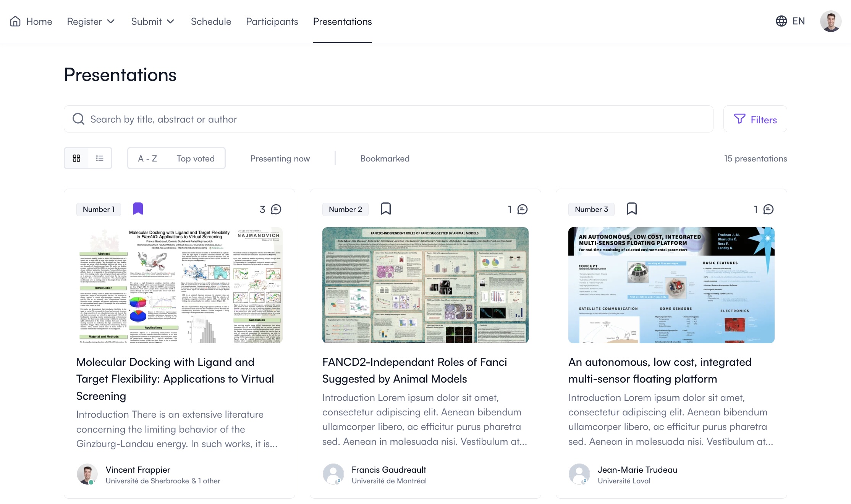Click the Home house icon

[x=15, y=21]
